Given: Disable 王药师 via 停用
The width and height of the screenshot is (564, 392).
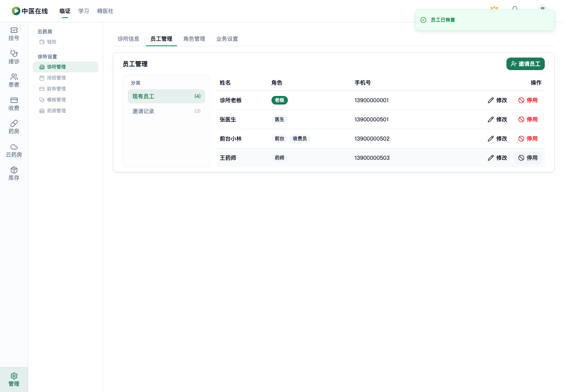Looking at the screenshot, I should pyautogui.click(x=528, y=158).
